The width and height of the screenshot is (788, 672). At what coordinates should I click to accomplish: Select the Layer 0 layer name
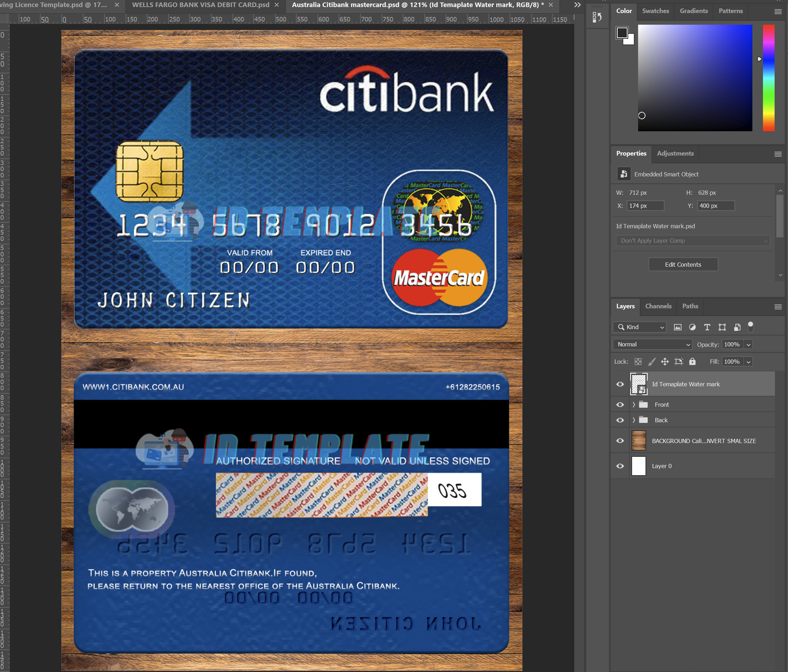(662, 466)
